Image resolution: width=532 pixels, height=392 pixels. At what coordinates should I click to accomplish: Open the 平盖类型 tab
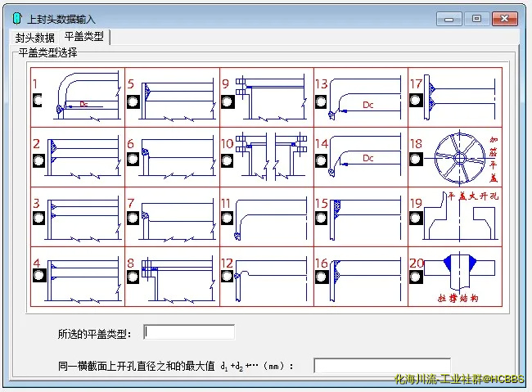point(83,36)
